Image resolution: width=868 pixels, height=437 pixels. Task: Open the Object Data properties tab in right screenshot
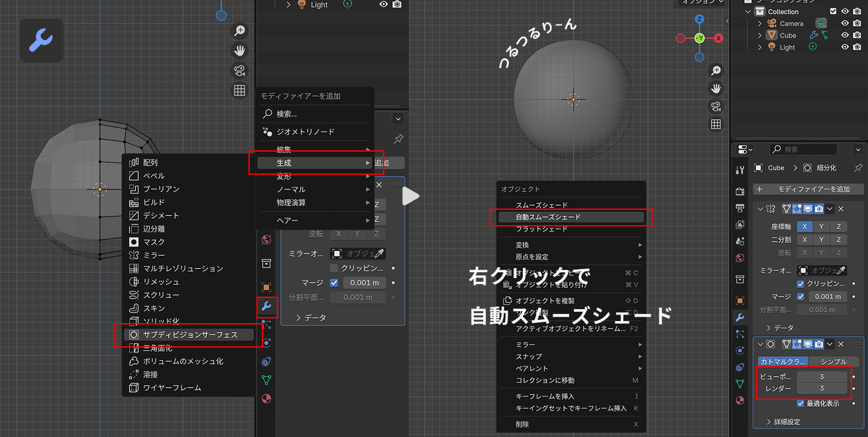click(x=740, y=383)
